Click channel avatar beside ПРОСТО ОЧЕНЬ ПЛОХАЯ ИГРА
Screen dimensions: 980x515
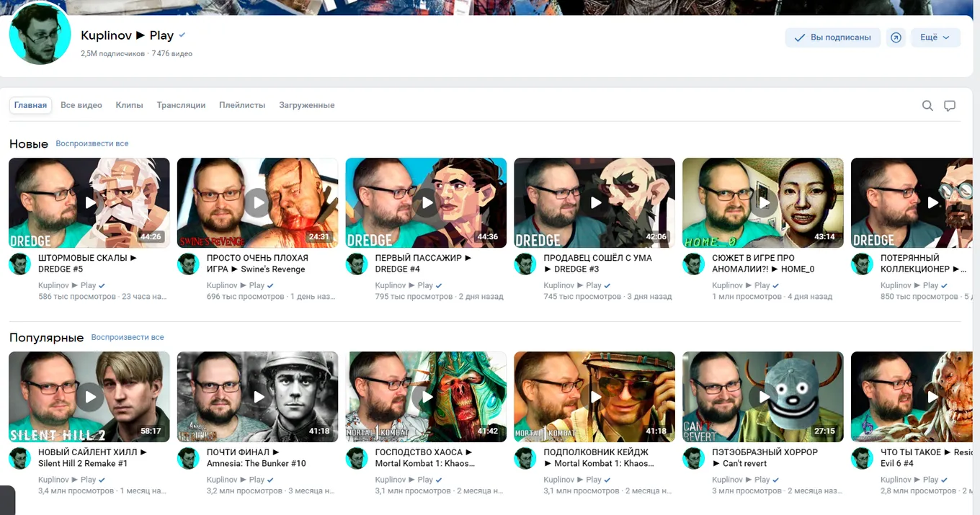pos(188,264)
